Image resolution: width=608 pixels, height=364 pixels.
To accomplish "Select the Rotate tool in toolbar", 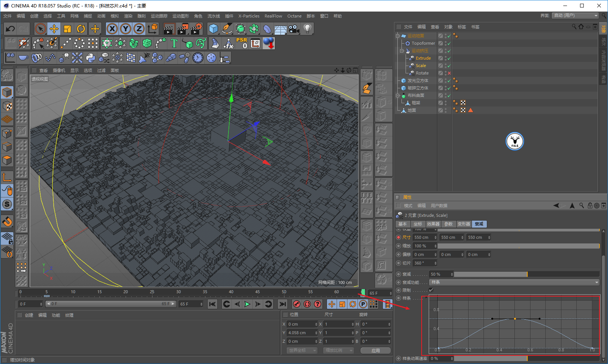I will [x=81, y=29].
